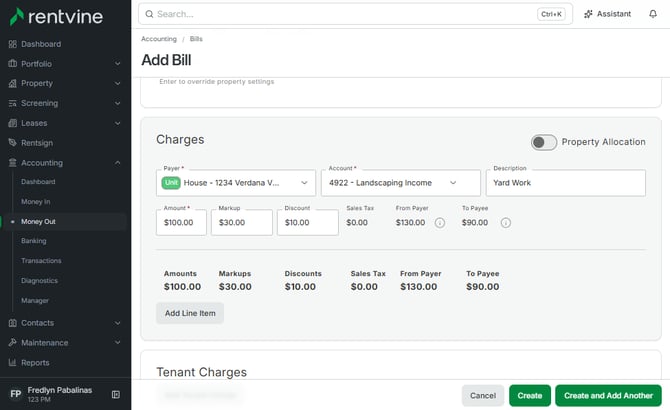Toggle the Property Allocation switch
The width and height of the screenshot is (670, 410).
(x=544, y=142)
